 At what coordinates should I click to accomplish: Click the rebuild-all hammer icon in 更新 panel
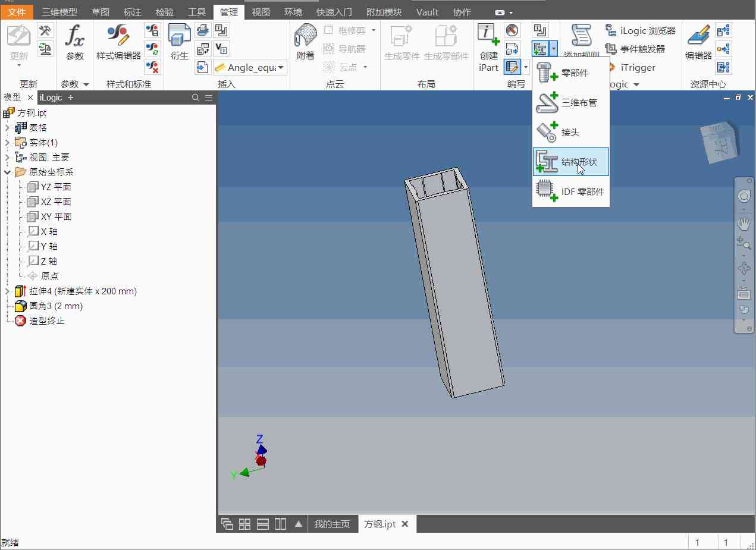point(45,30)
